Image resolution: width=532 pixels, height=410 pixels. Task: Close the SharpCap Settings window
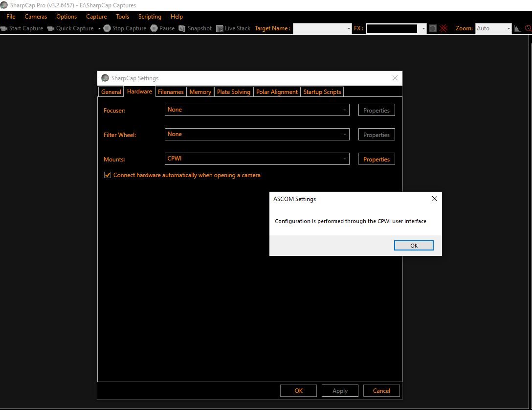[395, 78]
